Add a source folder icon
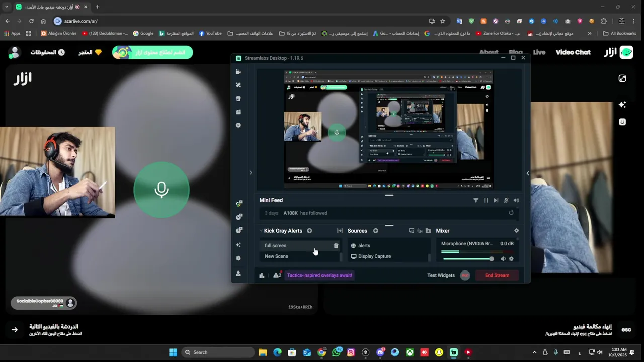The height and width of the screenshot is (362, 644). click(428, 231)
